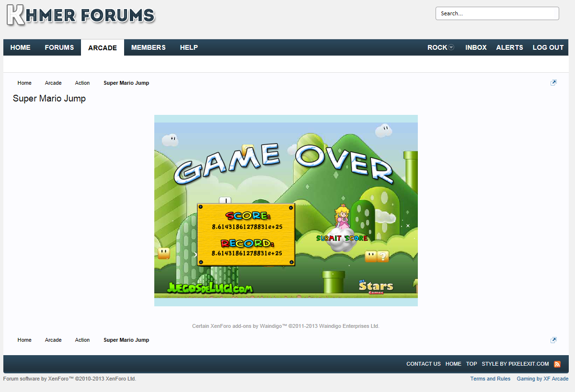Open the Home navigation tab
575x392 pixels.
21,47
